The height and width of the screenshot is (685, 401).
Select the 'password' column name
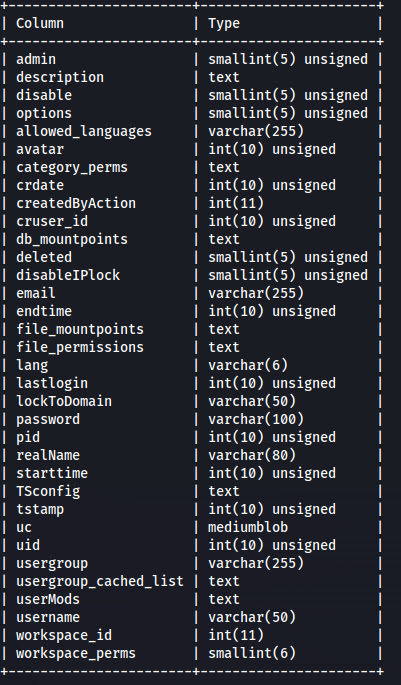click(48, 419)
